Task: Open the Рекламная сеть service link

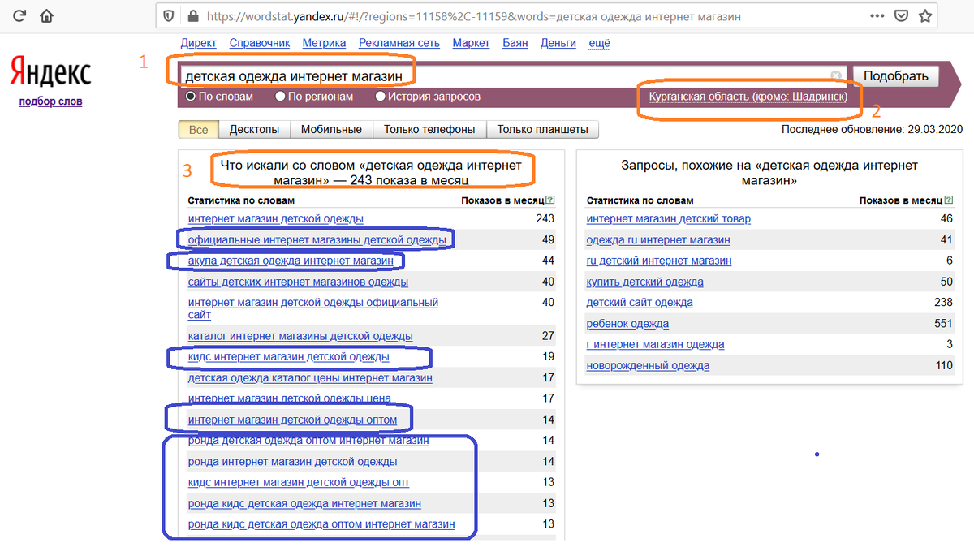Action: (x=399, y=43)
